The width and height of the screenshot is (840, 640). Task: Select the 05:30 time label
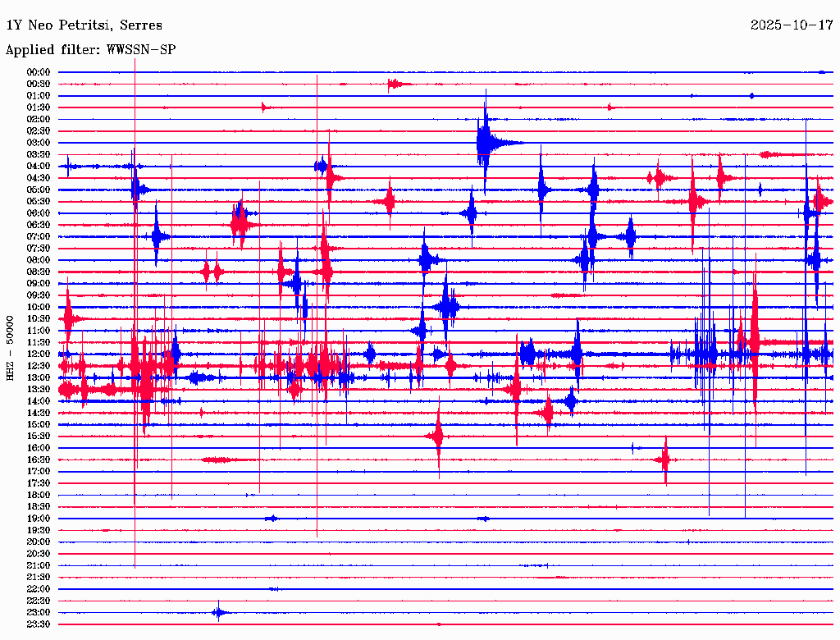(x=39, y=202)
